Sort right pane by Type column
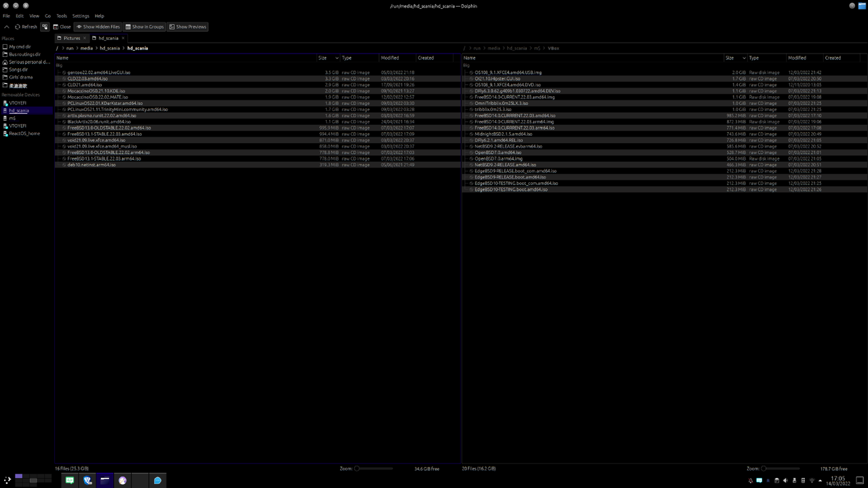Image resolution: width=868 pixels, height=488 pixels. click(x=766, y=58)
